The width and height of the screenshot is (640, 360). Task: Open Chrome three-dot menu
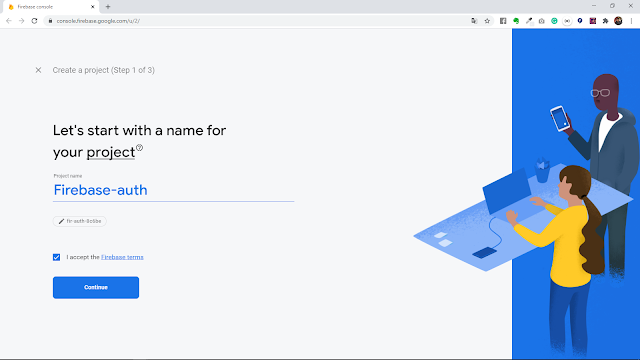[x=631, y=21]
